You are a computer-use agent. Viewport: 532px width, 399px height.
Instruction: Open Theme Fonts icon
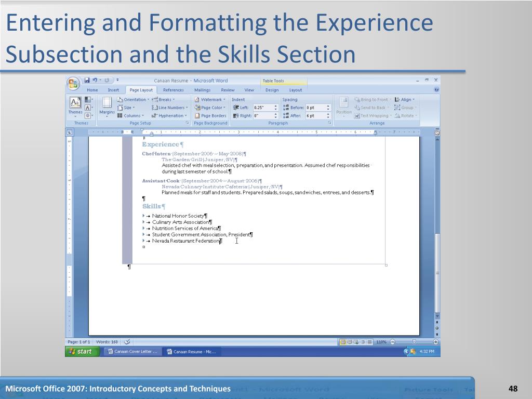coord(88,108)
